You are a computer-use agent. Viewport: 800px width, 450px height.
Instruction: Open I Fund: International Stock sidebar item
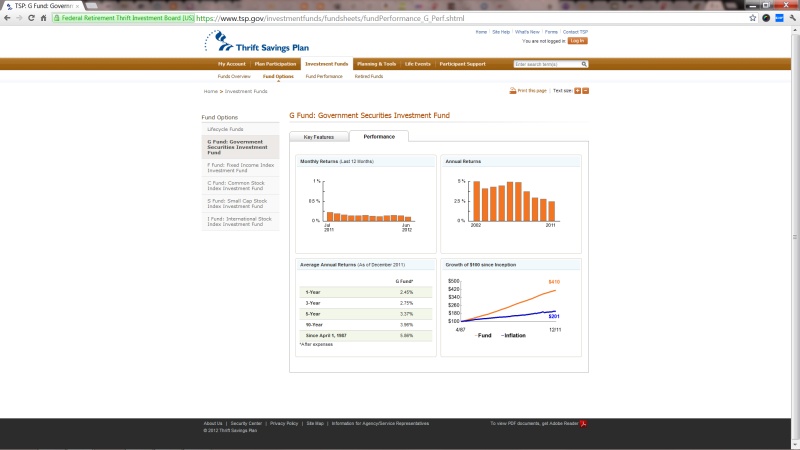[x=240, y=221]
